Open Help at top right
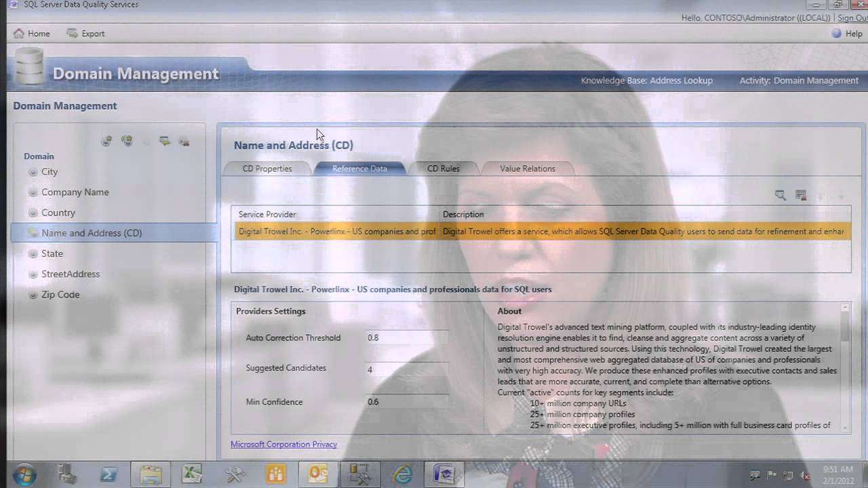 click(847, 33)
